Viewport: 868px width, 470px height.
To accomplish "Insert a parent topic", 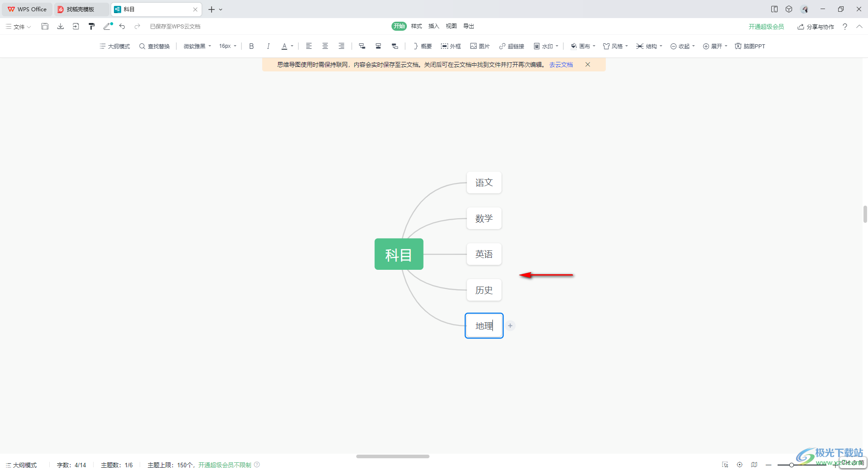I will [x=395, y=46].
